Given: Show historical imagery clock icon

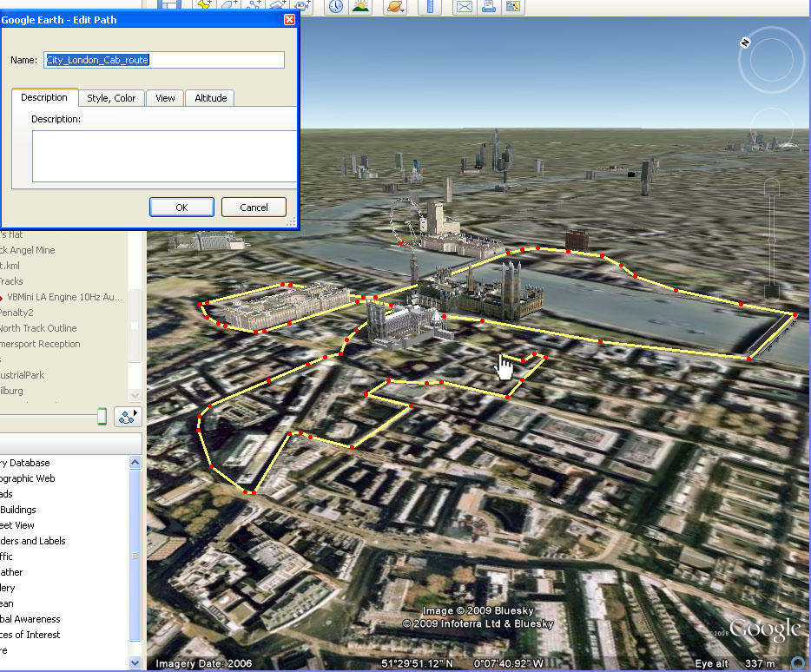Looking at the screenshot, I should pyautogui.click(x=336, y=6).
